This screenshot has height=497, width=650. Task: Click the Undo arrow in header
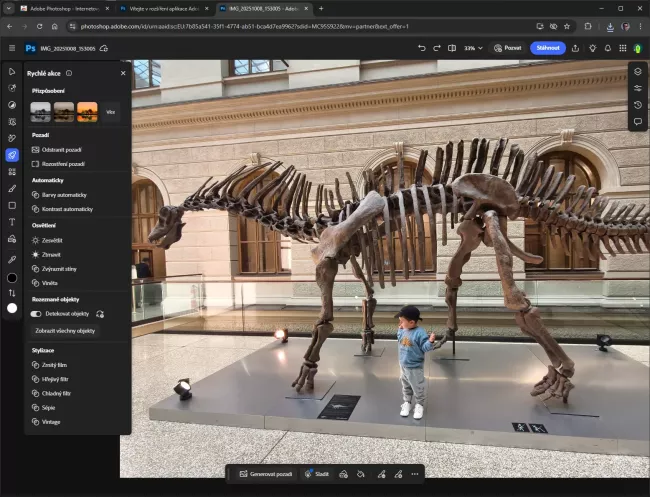point(421,48)
